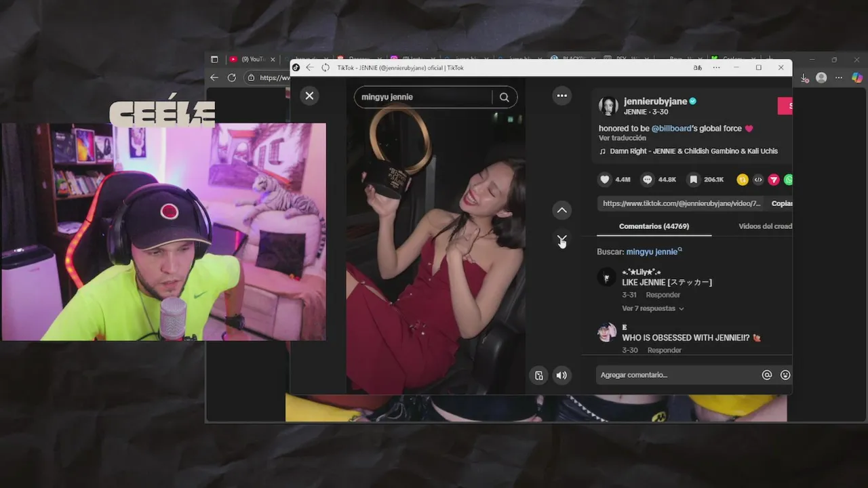Image resolution: width=868 pixels, height=488 pixels.
Task: Click the video of Jennie holding award
Action: coord(436,237)
